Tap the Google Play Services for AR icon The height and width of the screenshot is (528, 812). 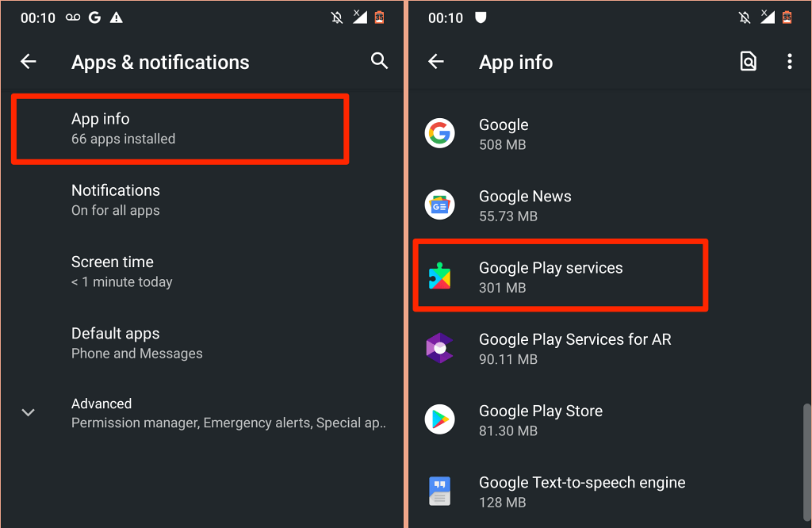[439, 348]
